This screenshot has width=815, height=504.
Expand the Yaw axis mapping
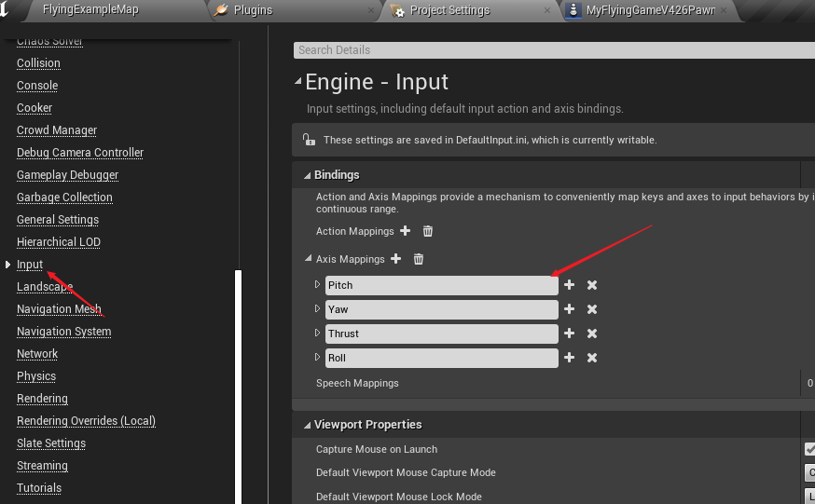[317, 309]
